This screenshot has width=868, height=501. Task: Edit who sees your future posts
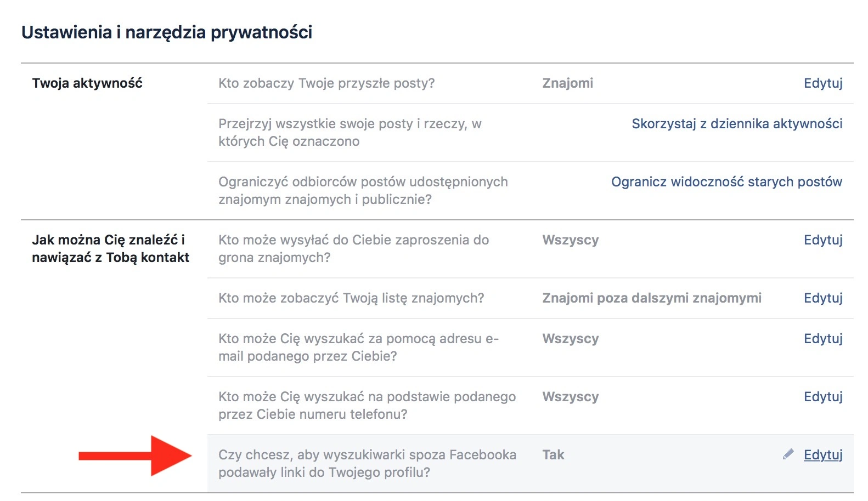tap(823, 83)
